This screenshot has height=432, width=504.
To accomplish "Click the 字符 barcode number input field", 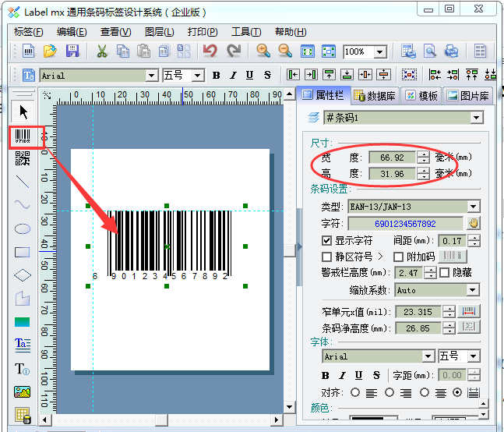I will (x=405, y=224).
